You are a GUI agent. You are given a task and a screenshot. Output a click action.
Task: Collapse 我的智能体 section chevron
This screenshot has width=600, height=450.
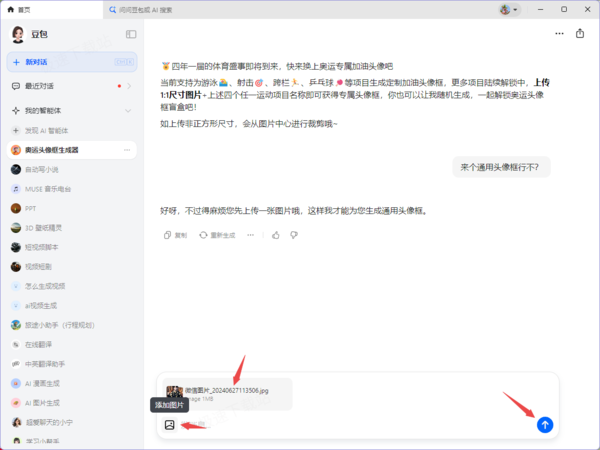pyautogui.click(x=128, y=111)
